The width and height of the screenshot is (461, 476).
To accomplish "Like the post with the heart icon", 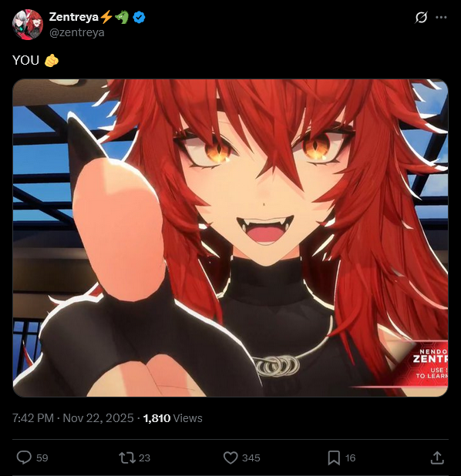I will (230, 458).
